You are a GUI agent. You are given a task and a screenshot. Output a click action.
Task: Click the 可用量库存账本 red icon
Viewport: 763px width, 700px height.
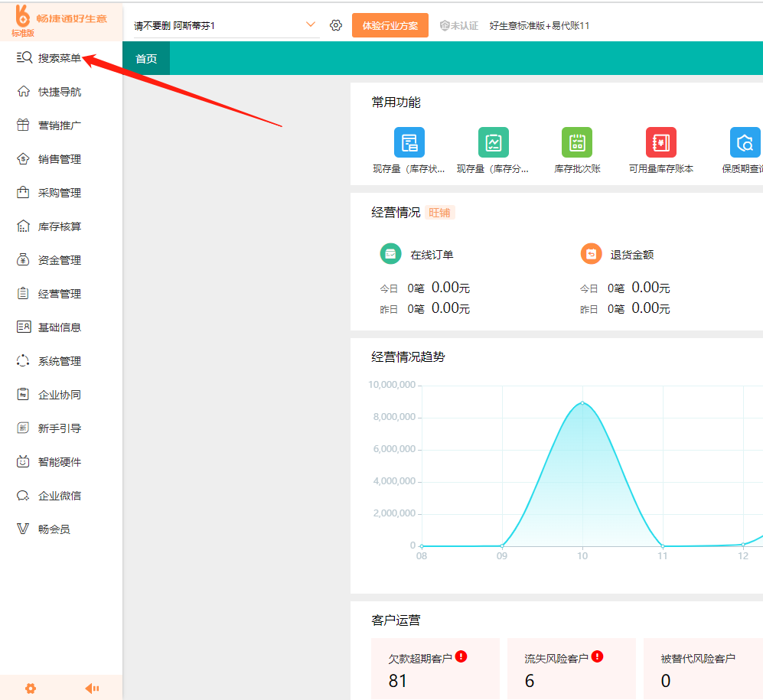tap(660, 142)
